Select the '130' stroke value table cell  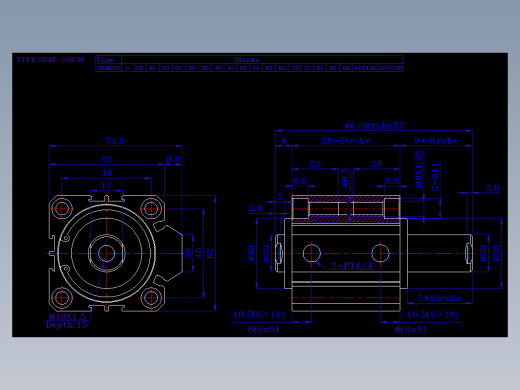pyautogui.click(x=397, y=68)
